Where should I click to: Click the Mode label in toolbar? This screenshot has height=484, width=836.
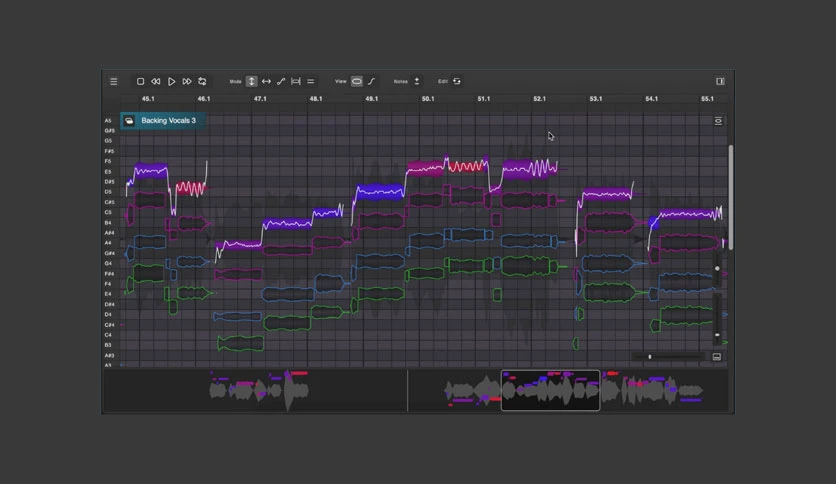[x=235, y=82]
